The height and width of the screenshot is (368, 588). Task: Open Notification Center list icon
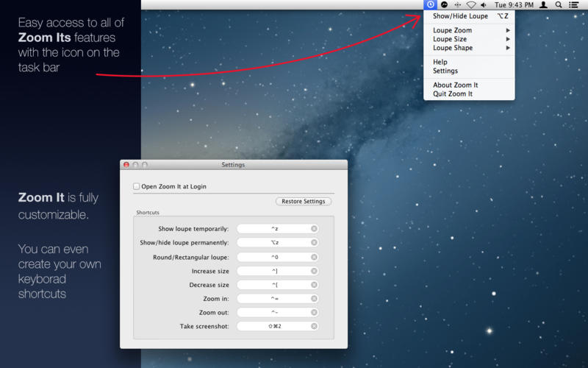point(573,4)
